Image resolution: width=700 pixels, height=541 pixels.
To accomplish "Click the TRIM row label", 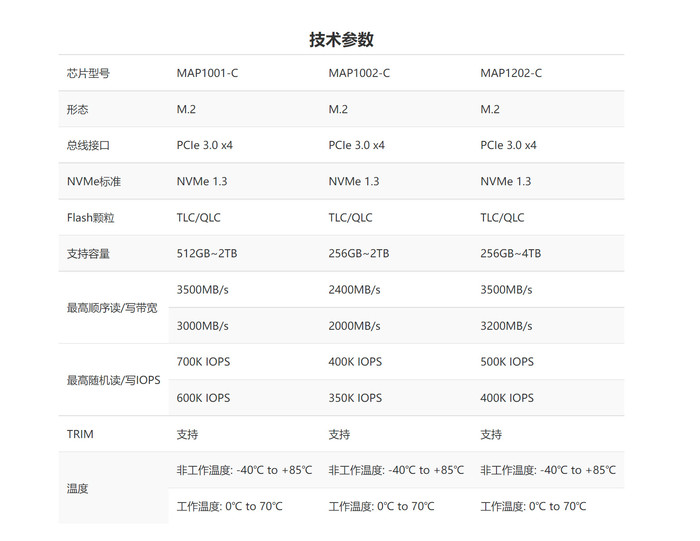I will 80,434.
